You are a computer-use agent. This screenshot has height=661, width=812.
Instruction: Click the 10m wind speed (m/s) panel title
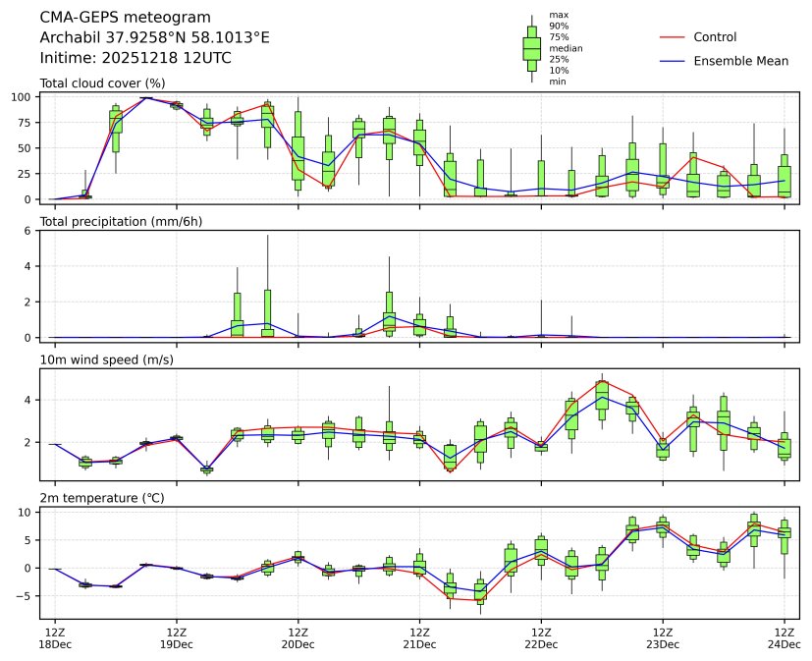coord(104,359)
